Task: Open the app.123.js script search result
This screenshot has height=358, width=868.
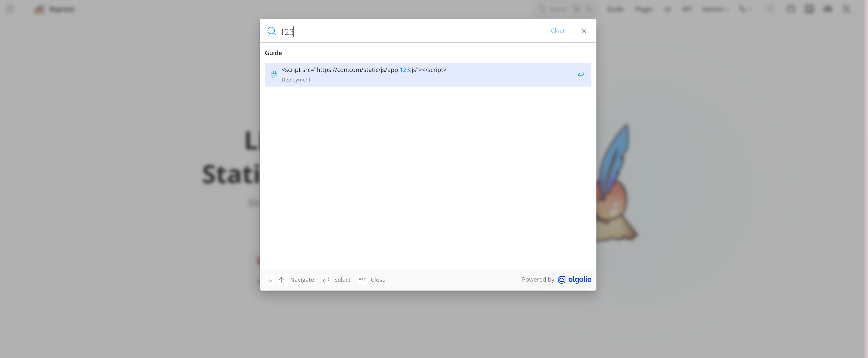Action: [364, 70]
